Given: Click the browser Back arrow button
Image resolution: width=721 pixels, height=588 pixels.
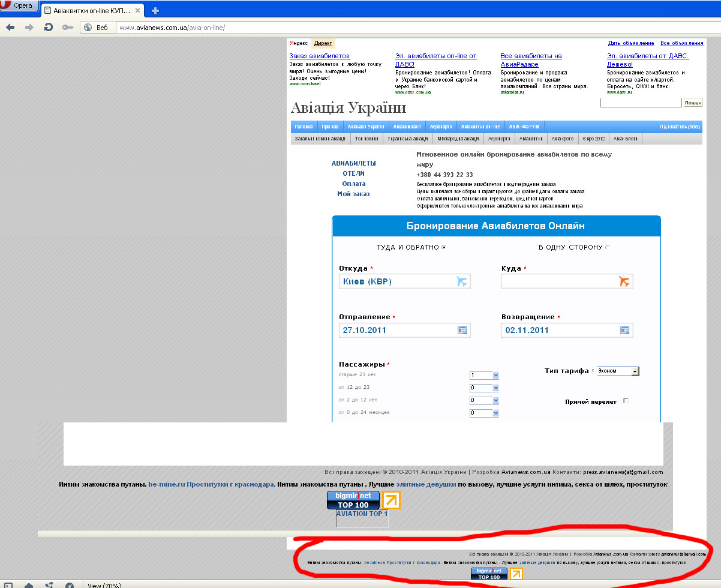Looking at the screenshot, I should tap(10, 27).
